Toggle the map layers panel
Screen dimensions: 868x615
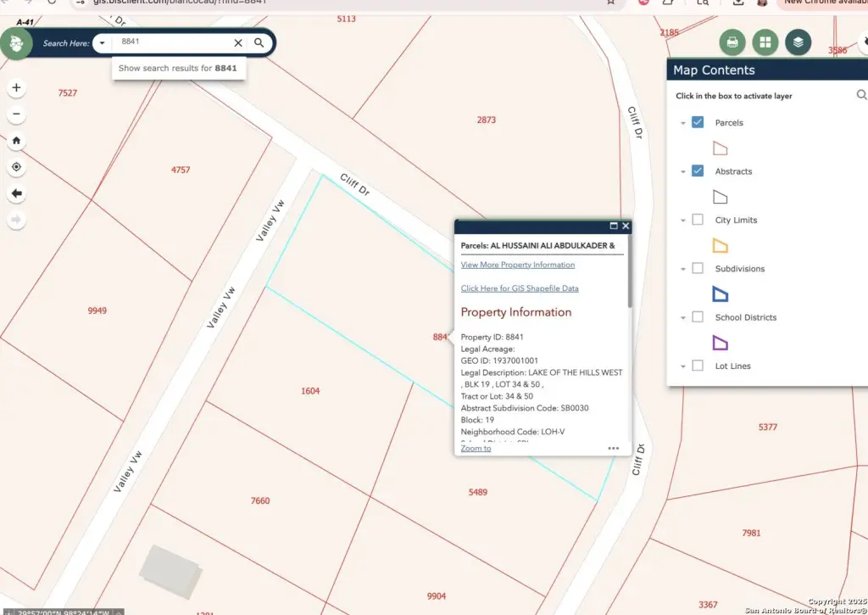pyautogui.click(x=798, y=42)
